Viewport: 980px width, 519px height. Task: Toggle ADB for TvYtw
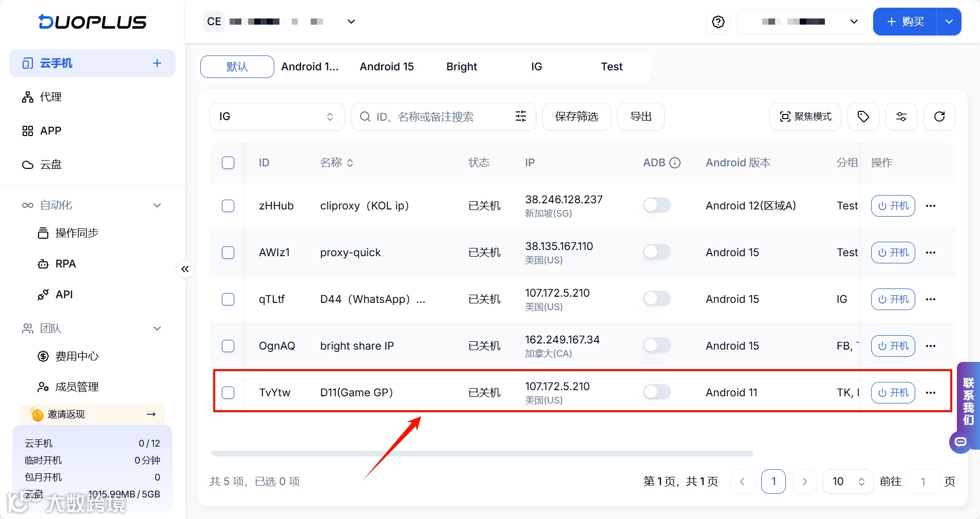[657, 392]
